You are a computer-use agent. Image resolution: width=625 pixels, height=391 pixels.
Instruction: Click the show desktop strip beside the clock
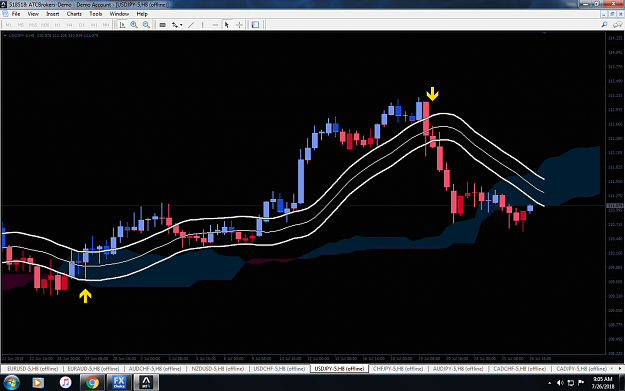coord(622,383)
